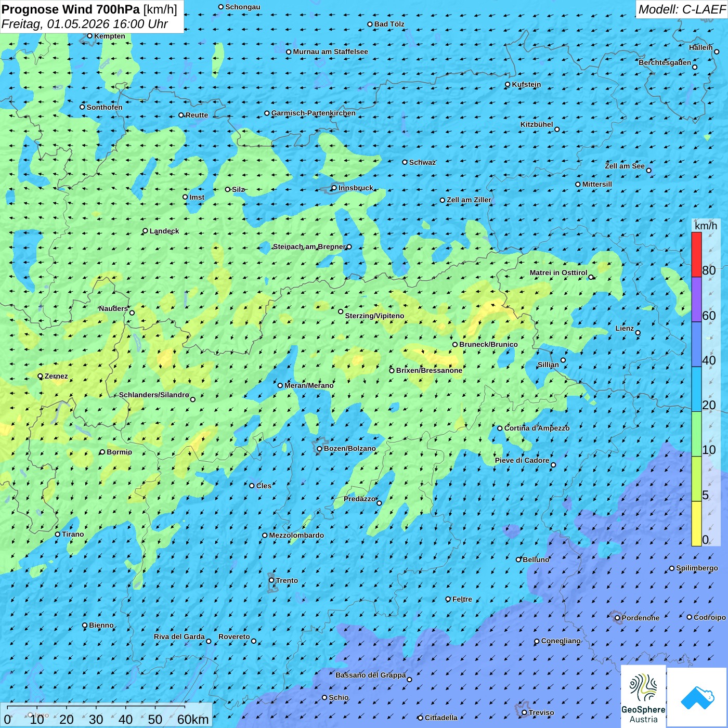
Task: Select the yellow 0–5 legend segment
Action: click(x=696, y=524)
